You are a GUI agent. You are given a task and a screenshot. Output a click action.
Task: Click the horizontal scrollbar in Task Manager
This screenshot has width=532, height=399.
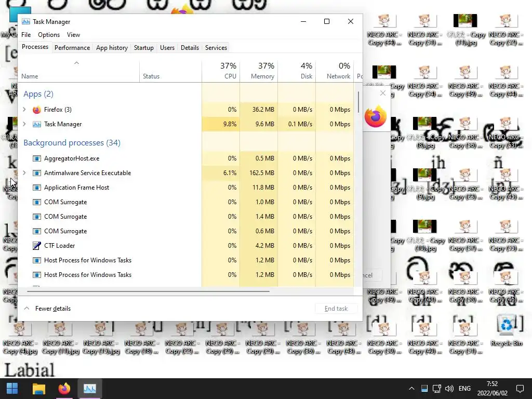pos(148,291)
